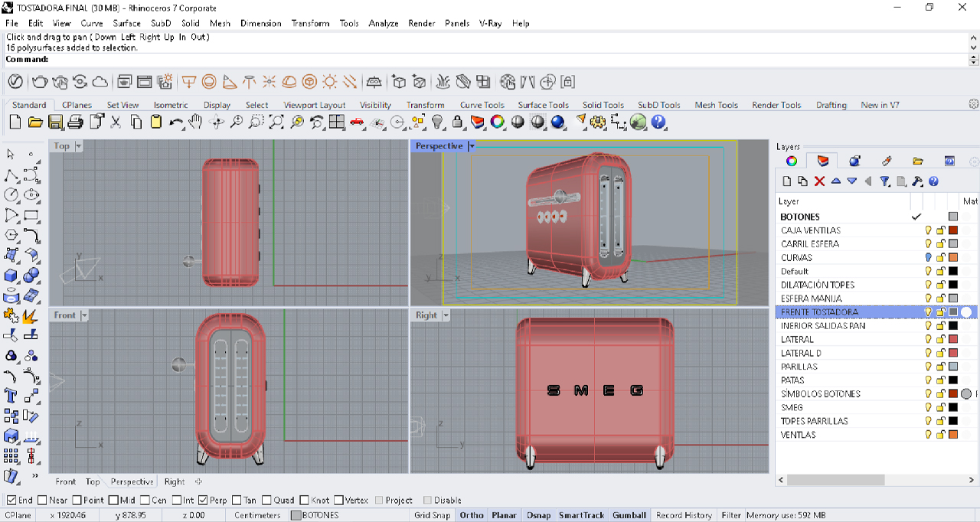
Task: Select the Pan view hand tool
Action: [195, 122]
